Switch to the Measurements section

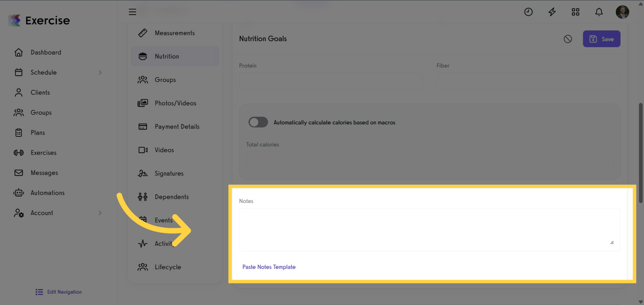click(175, 33)
